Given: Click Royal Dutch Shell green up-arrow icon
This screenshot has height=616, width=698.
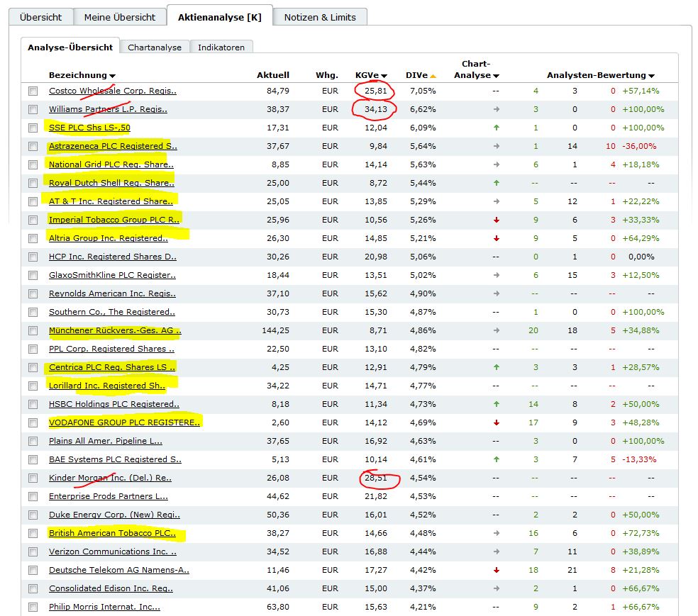Looking at the screenshot, I should (497, 183).
